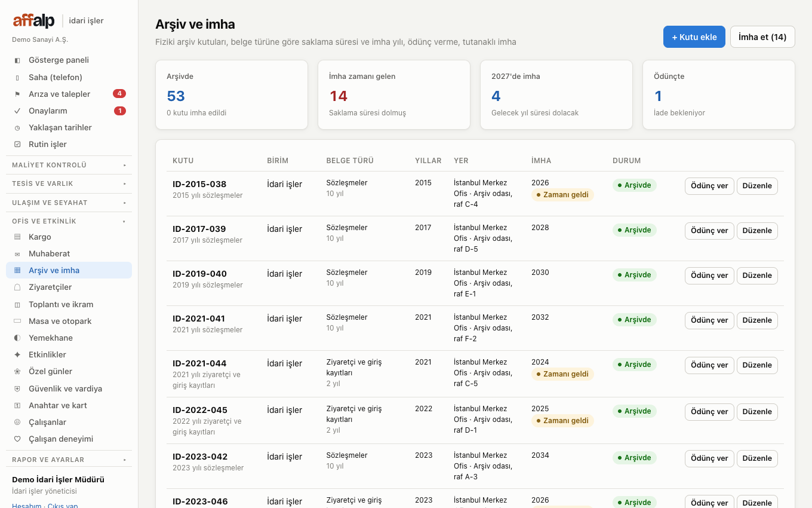Image resolution: width=812 pixels, height=508 pixels.
Task: Click the affalp logo
Action: point(34,21)
